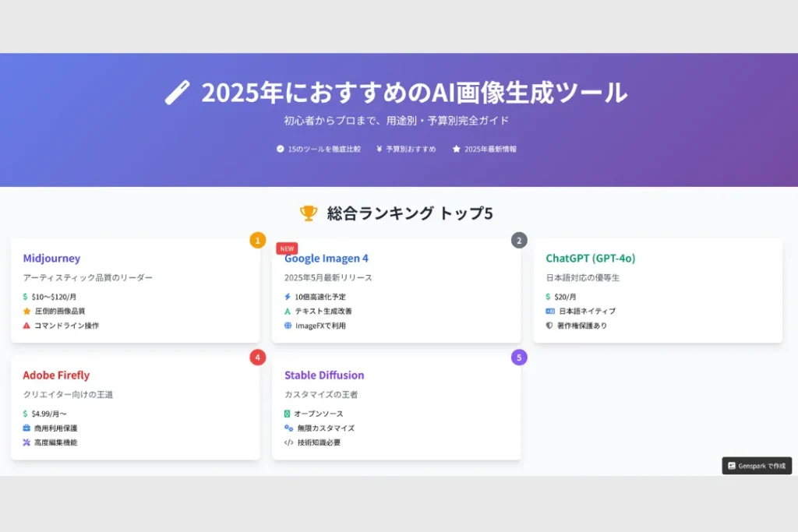This screenshot has height=532, width=798.
Task: Open the Stable Diffusion title
Action: pos(324,375)
